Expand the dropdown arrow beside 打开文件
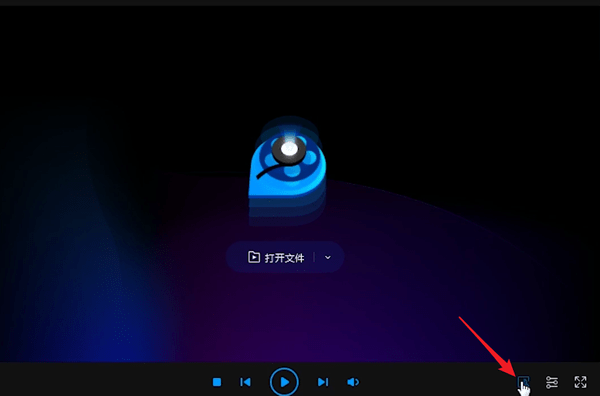Screen dimensions: 600x396 [328, 257]
